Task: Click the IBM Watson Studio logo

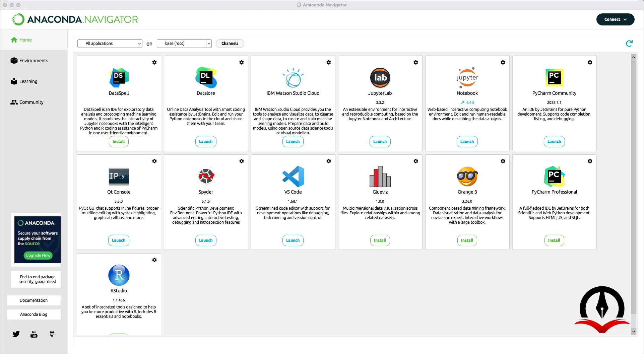Action: (x=293, y=78)
